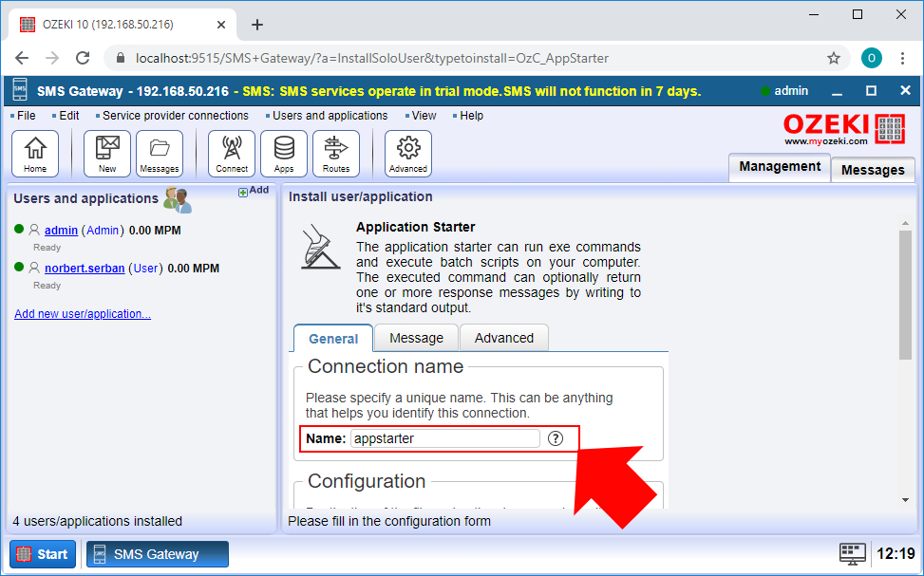The image size is (924, 576).
Task: Bookmark this page with the star icon
Action: pyautogui.click(x=833, y=58)
